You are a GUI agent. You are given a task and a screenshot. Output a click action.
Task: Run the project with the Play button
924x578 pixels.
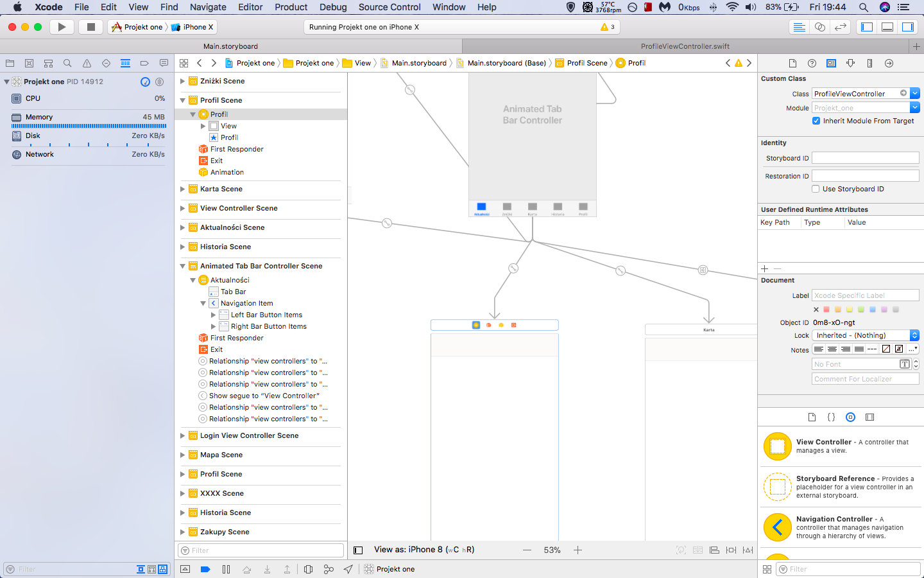pos(62,27)
